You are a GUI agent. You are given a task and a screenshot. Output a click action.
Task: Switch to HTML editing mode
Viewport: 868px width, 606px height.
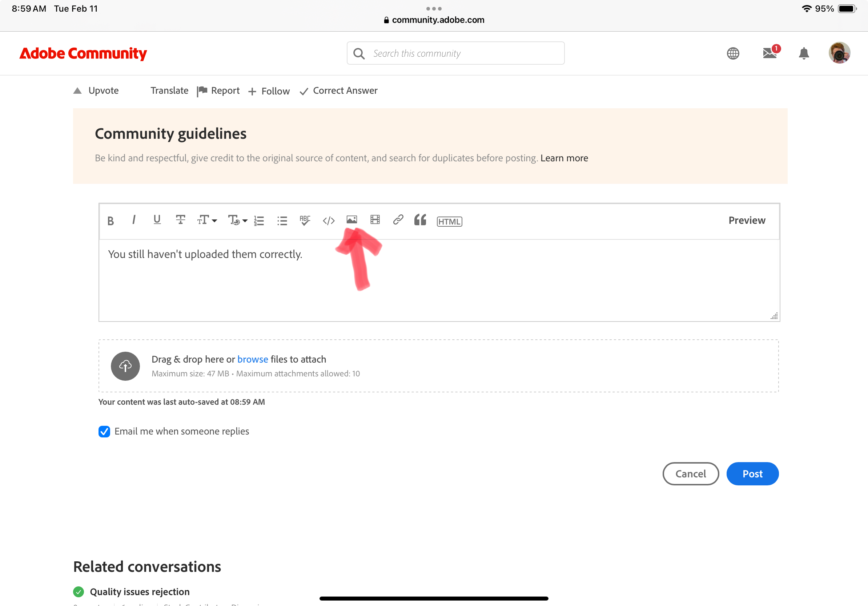(449, 221)
